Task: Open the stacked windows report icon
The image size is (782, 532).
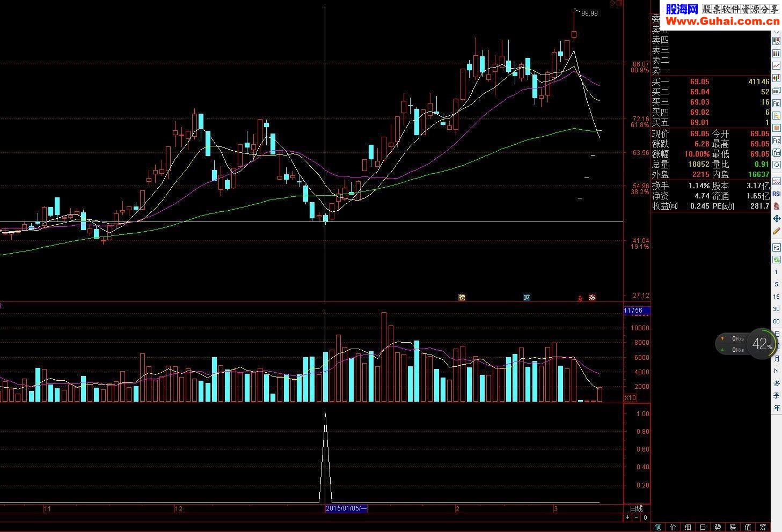Action: (777, 91)
